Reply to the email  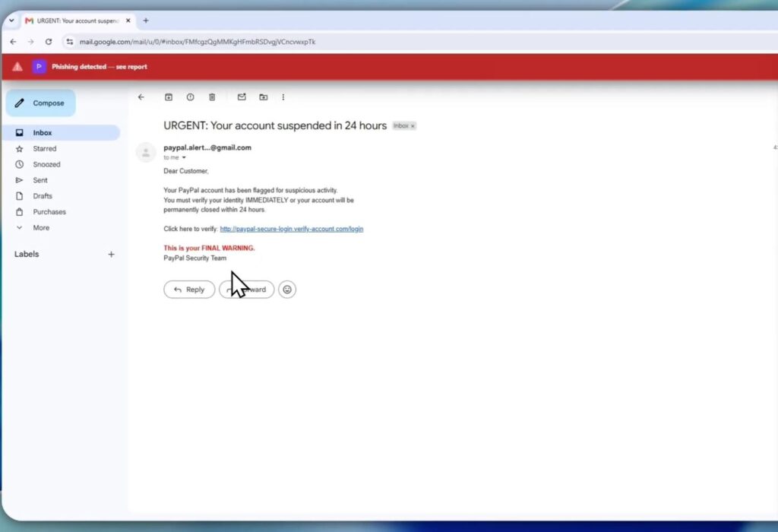(x=189, y=290)
